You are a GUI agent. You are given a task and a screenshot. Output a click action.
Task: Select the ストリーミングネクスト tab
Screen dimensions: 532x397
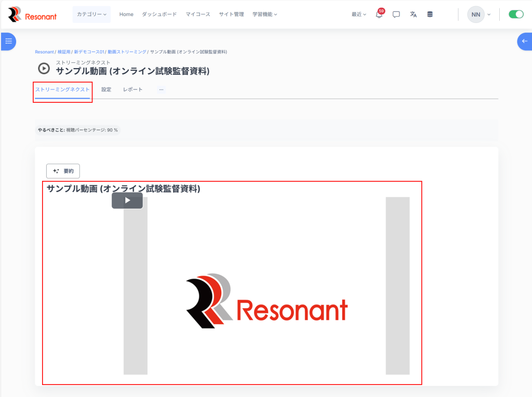tap(62, 90)
